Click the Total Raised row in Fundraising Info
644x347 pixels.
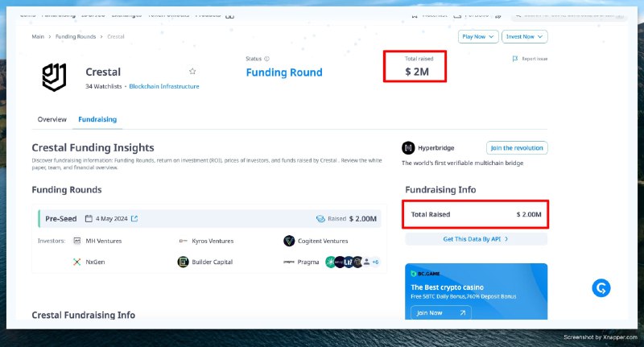pyautogui.click(x=476, y=214)
